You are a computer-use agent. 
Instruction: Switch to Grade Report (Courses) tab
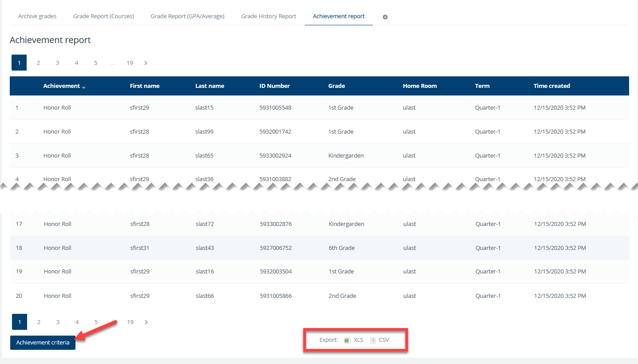coord(103,16)
